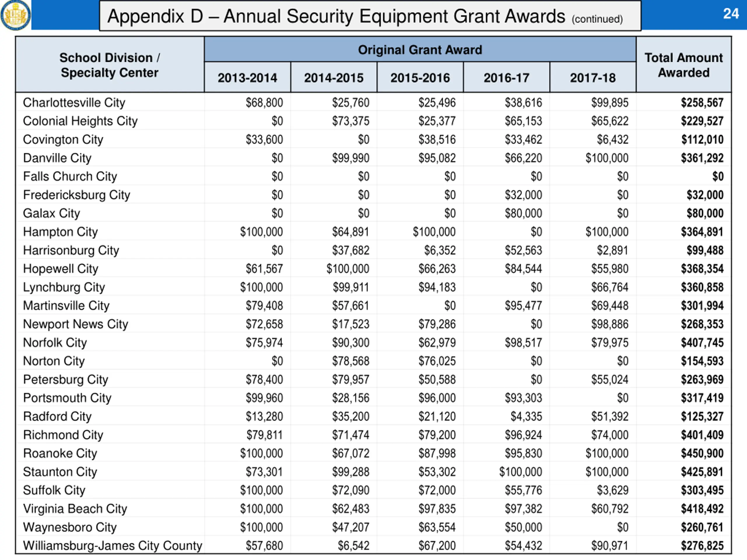The width and height of the screenshot is (747, 560).
Task: Select the Hampton City row label
Action: [60, 232]
